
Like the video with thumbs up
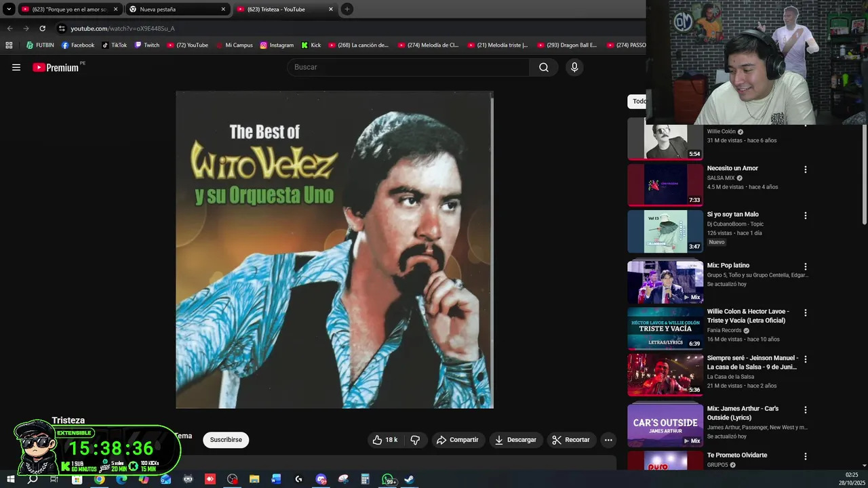[x=384, y=440]
